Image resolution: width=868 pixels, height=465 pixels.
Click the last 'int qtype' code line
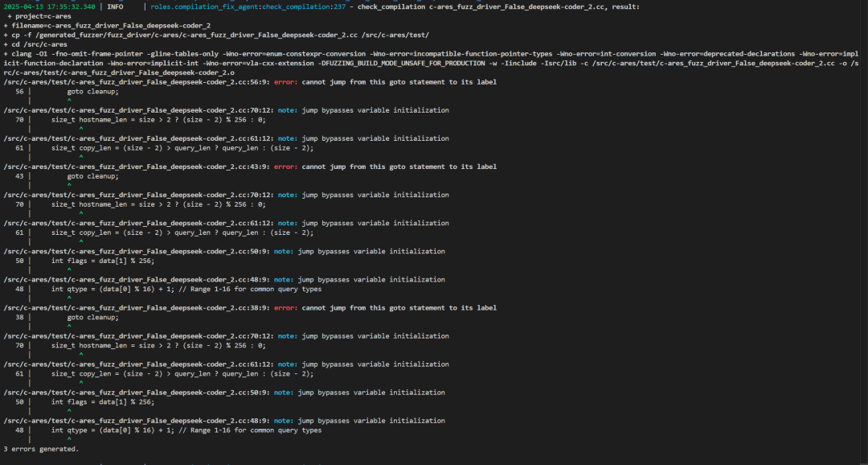point(186,430)
